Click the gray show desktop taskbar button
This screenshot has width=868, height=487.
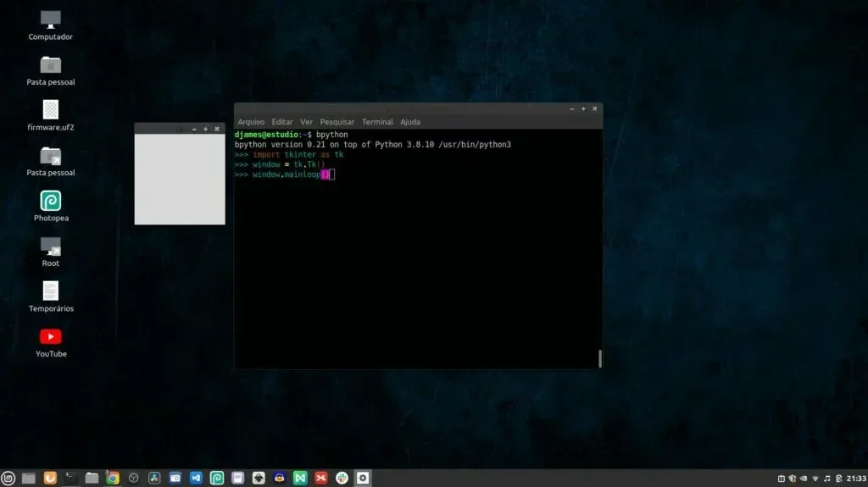pos(29,479)
